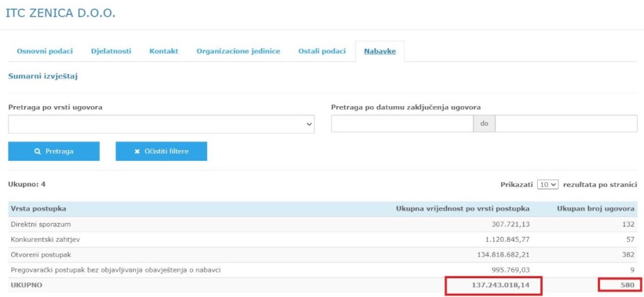
Task: Select the Nabavke tab
Action: click(380, 51)
